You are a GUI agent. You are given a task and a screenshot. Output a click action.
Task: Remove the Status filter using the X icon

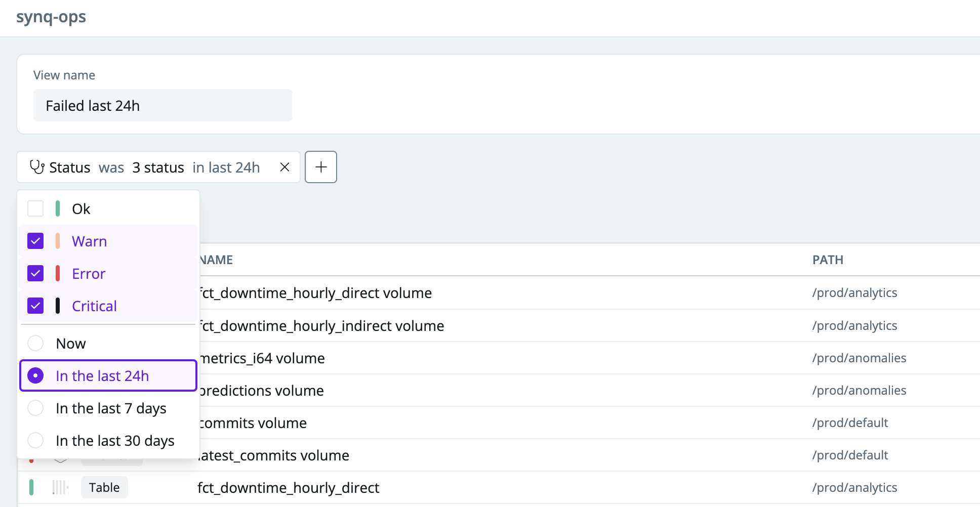coord(284,167)
